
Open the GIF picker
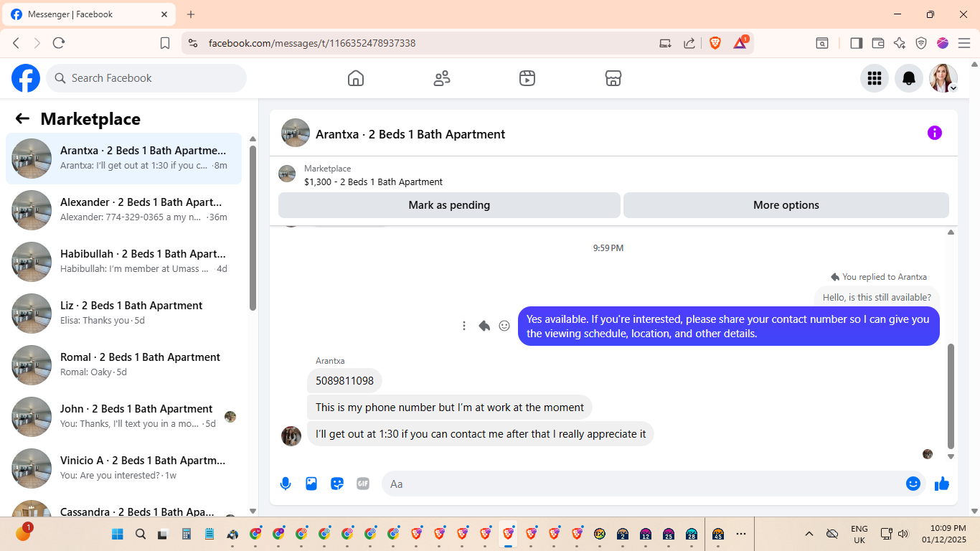363,484
